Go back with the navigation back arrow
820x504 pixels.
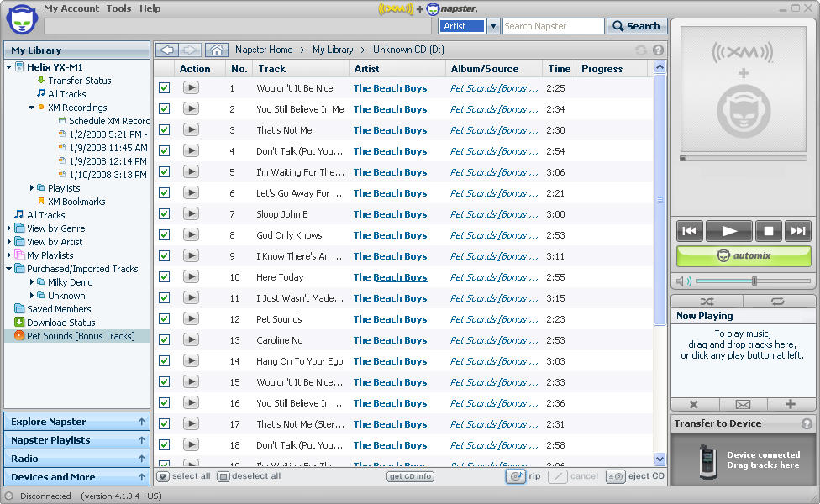tap(167, 50)
